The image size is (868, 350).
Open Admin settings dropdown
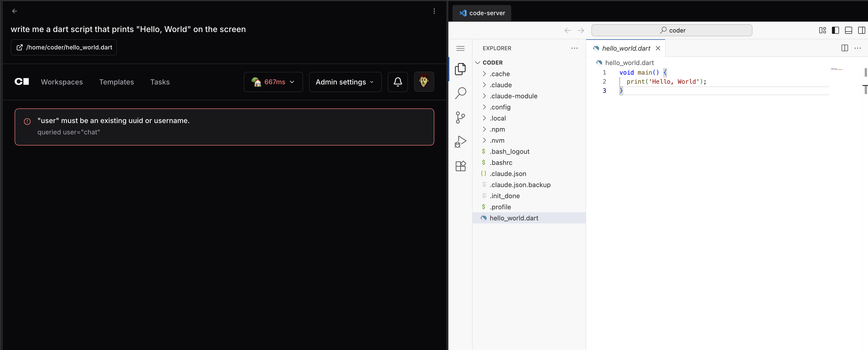point(345,82)
